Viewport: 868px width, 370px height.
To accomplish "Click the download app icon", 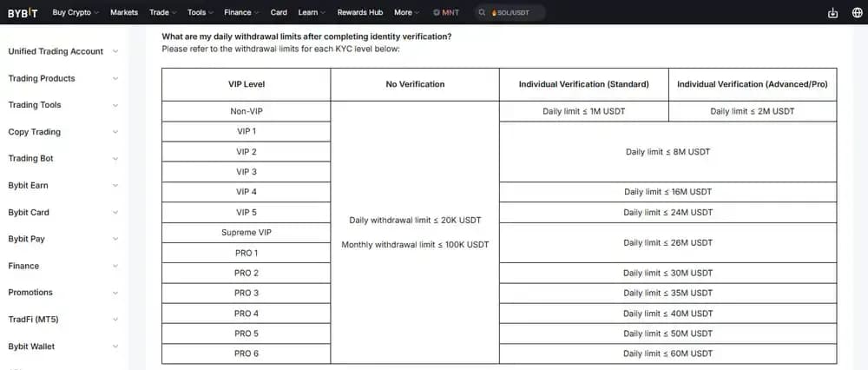I will [x=833, y=13].
